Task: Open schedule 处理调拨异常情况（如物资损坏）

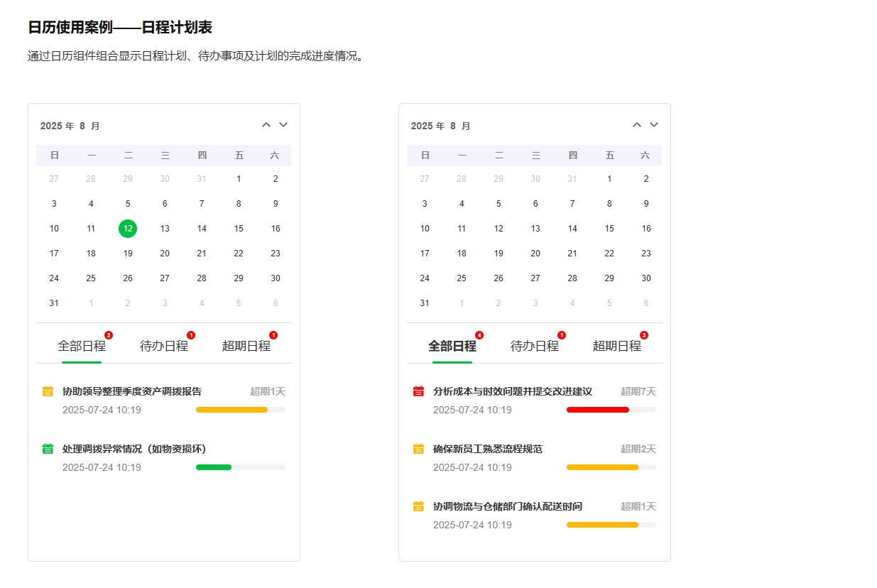Action: pyautogui.click(x=134, y=449)
